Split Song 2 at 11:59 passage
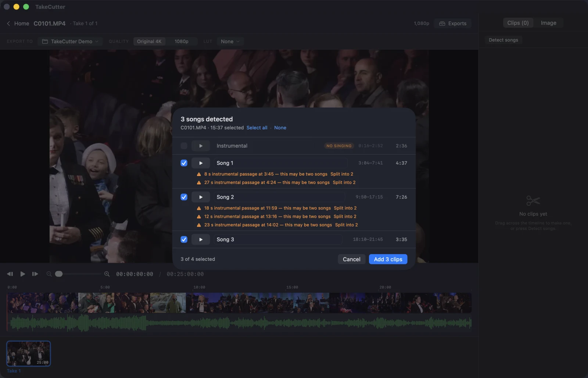This screenshot has height=378, width=588. [x=345, y=208]
